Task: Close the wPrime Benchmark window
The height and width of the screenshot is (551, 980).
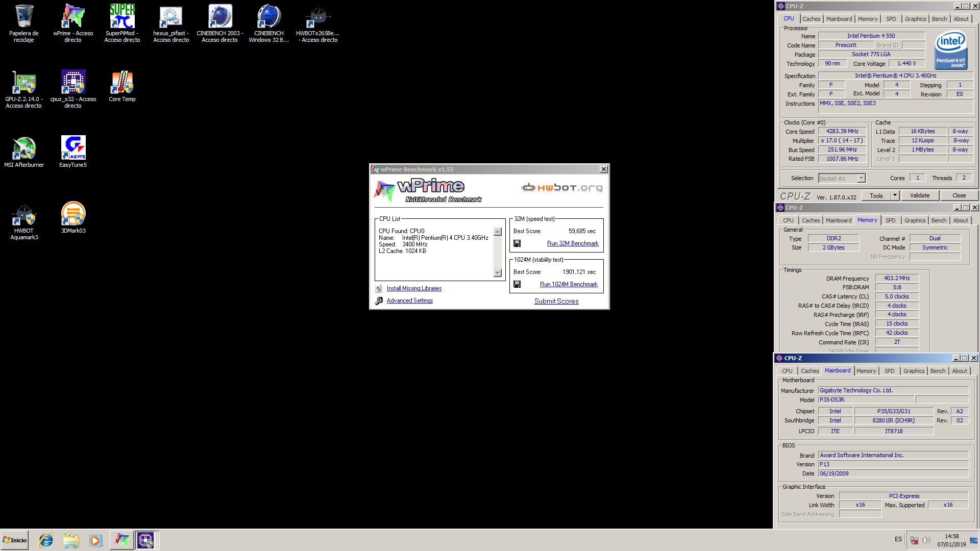Action: tap(603, 169)
